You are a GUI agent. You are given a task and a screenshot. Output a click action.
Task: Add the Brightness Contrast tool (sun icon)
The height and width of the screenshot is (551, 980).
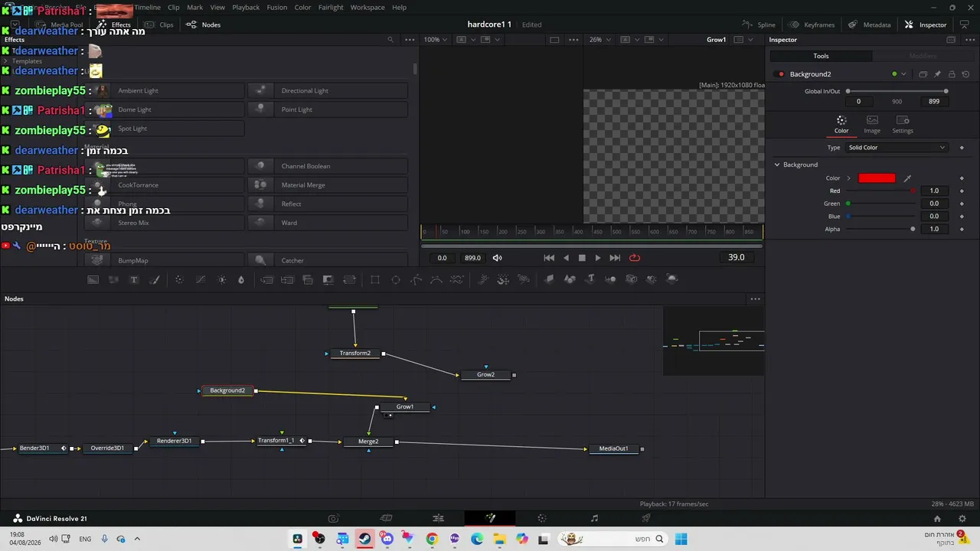[222, 279]
